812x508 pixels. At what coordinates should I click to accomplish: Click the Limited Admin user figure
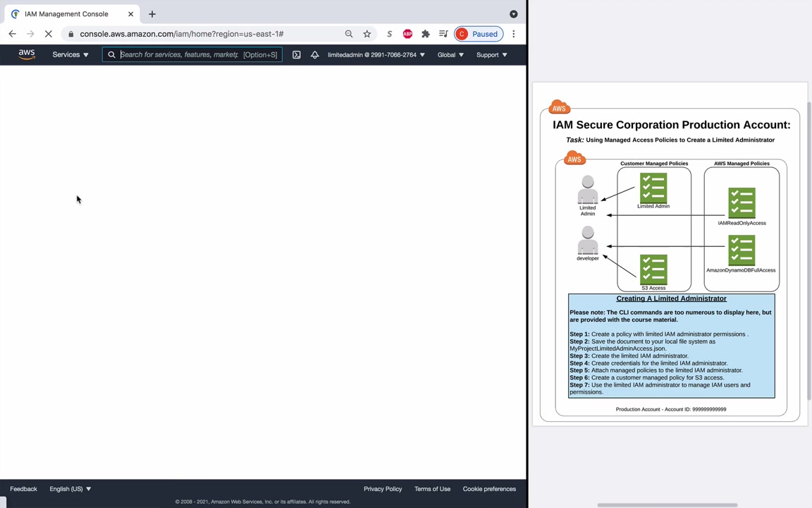click(x=588, y=190)
